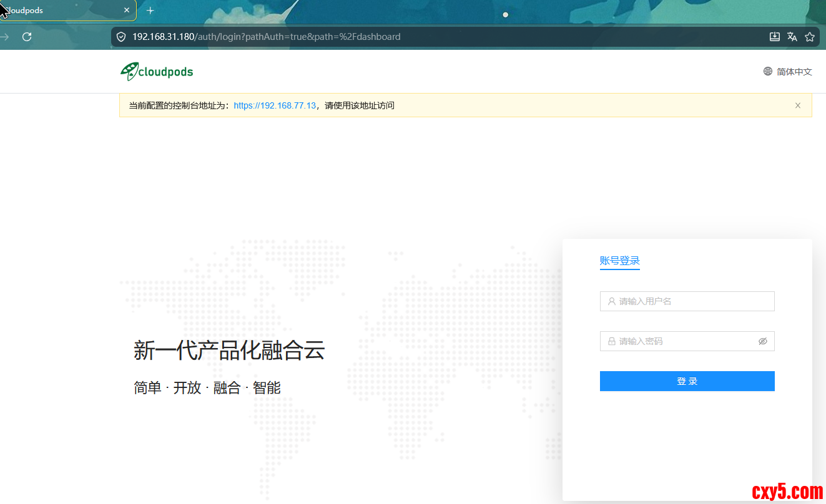This screenshot has height=504, width=826.
Task: Click the user icon in username field
Action: [x=612, y=301]
